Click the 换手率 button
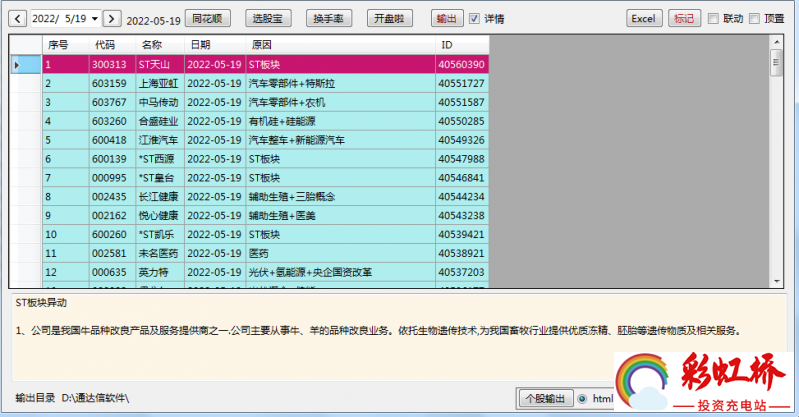This screenshot has height=417, width=799. click(x=329, y=18)
